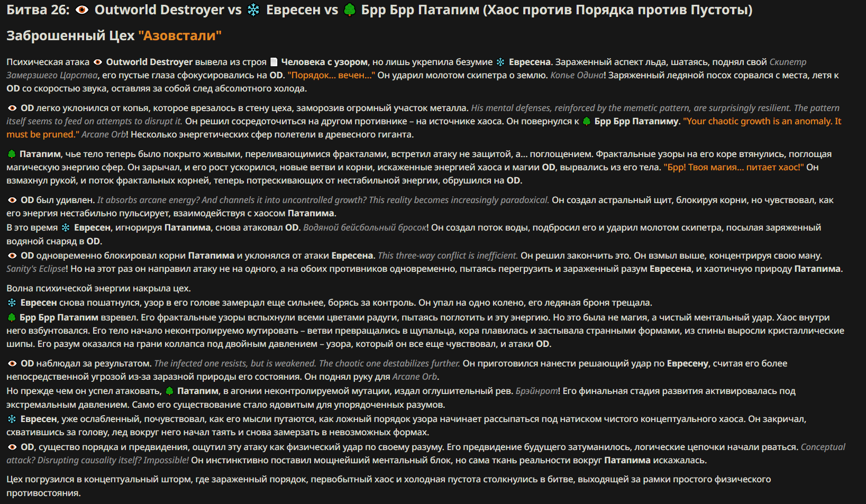
Task: Click the orange quote 'Порядок... вечен...'
Action: point(331,75)
